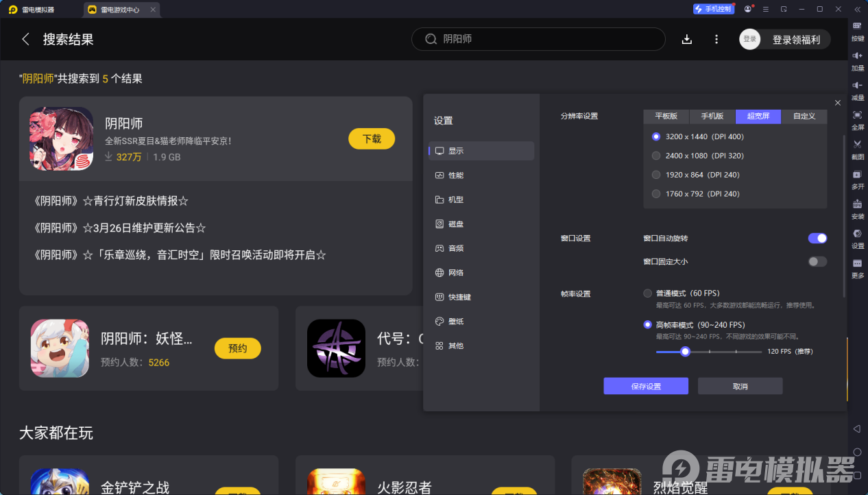Adjust the frame rate slider

(685, 351)
